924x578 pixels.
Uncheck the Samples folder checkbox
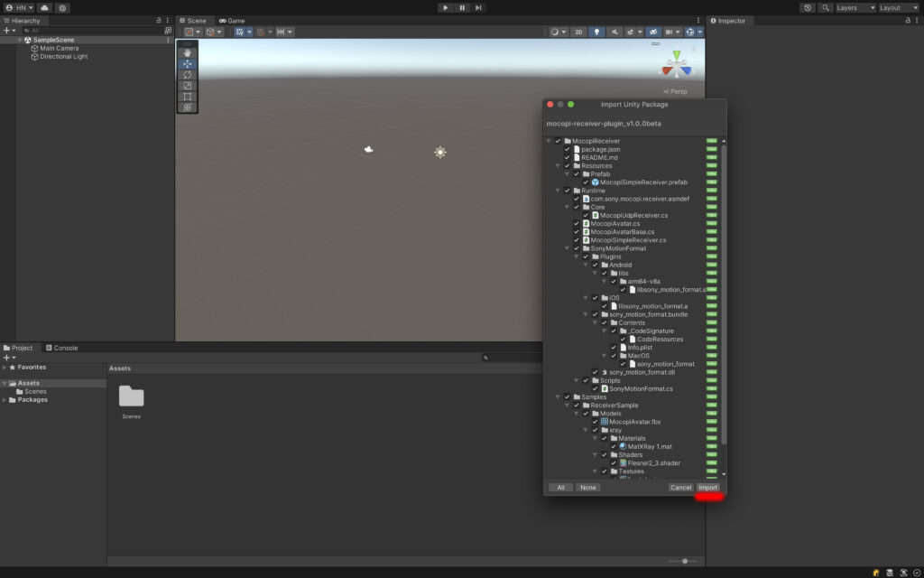coord(567,397)
